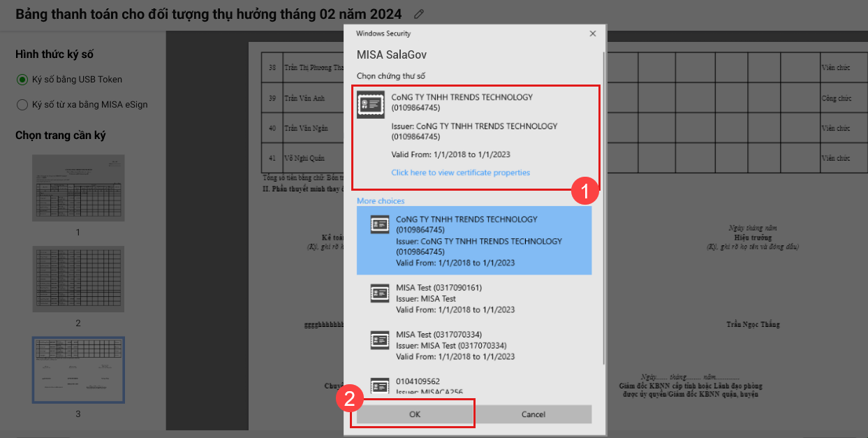Click icon of 0104109562 certificate entry
Viewport: 868px width, 438px height.
(x=380, y=386)
